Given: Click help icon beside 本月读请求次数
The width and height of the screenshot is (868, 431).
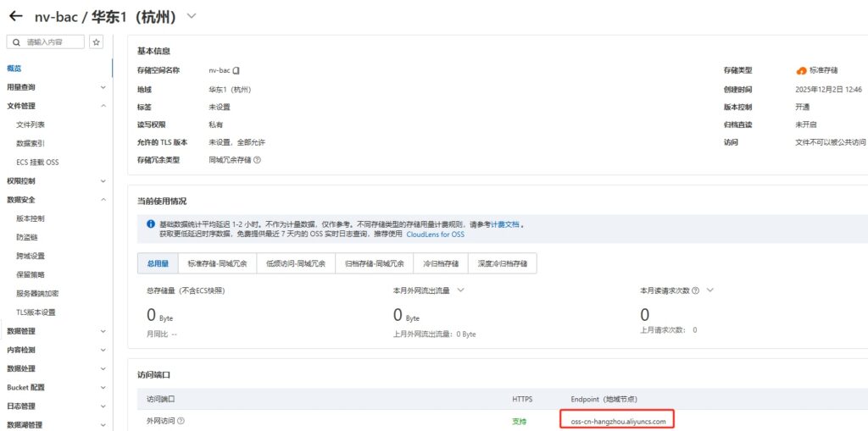Looking at the screenshot, I should (695, 290).
